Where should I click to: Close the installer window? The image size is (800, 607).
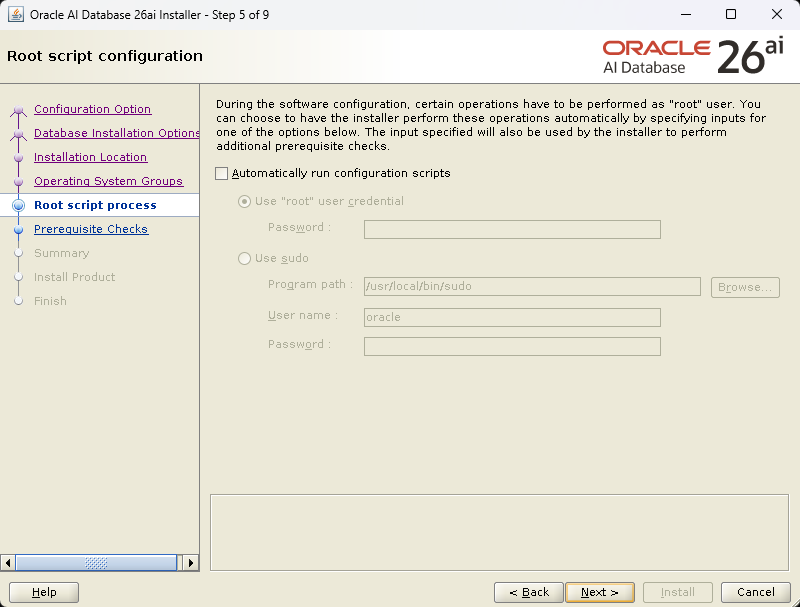coord(777,14)
